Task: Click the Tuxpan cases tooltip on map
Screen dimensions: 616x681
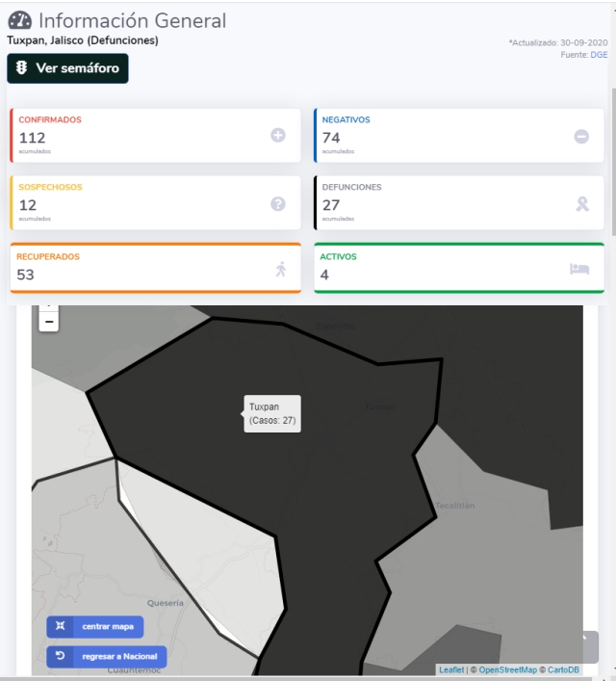Action: 272,413
